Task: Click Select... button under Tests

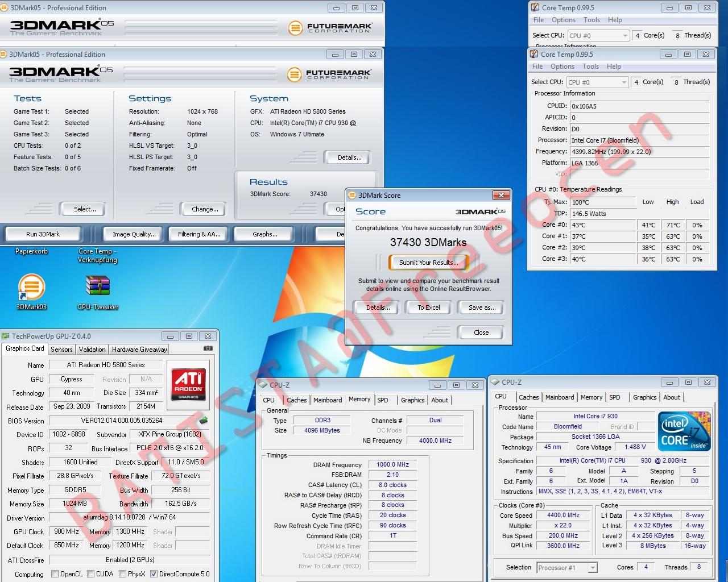Action: coord(85,209)
